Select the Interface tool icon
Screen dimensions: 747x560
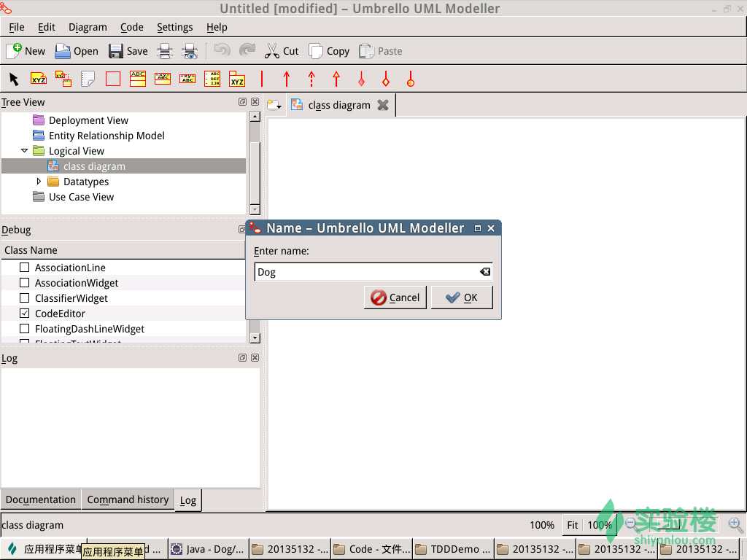coord(163,79)
